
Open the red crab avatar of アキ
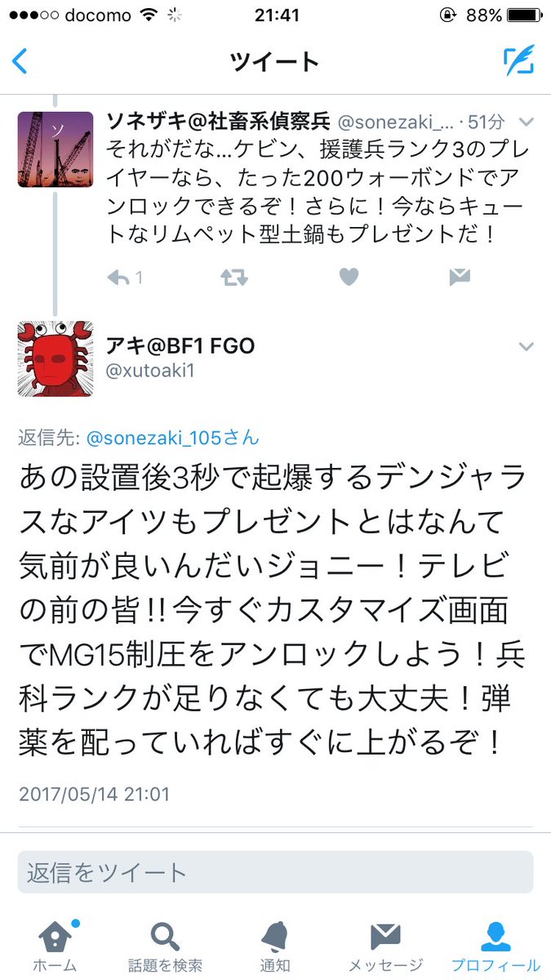56,359
